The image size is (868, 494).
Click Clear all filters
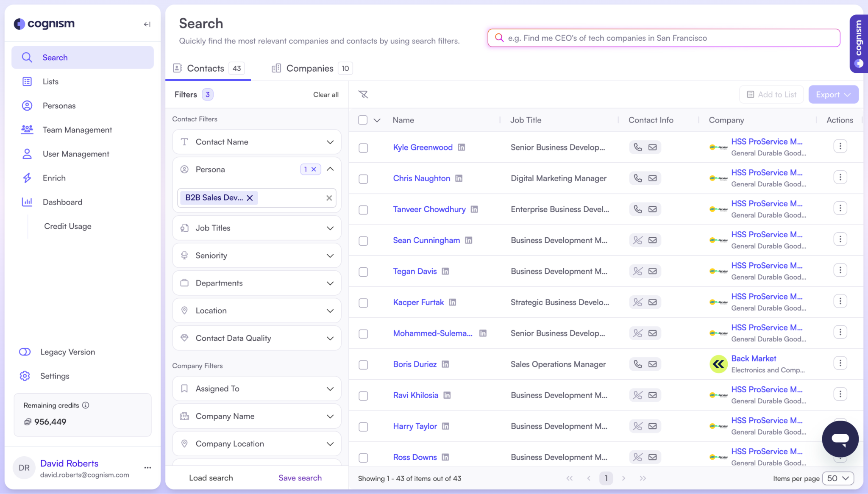click(x=325, y=94)
